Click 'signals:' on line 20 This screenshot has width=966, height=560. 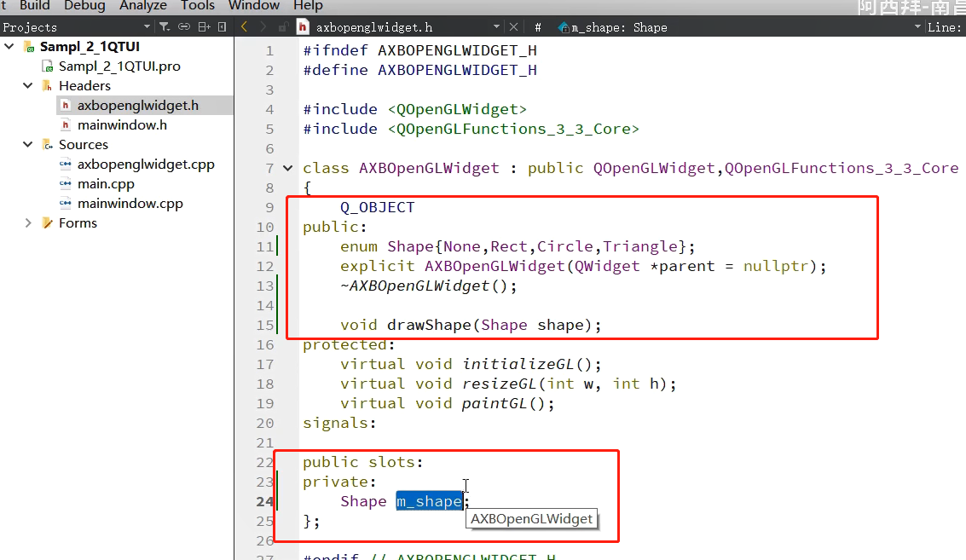tap(339, 424)
